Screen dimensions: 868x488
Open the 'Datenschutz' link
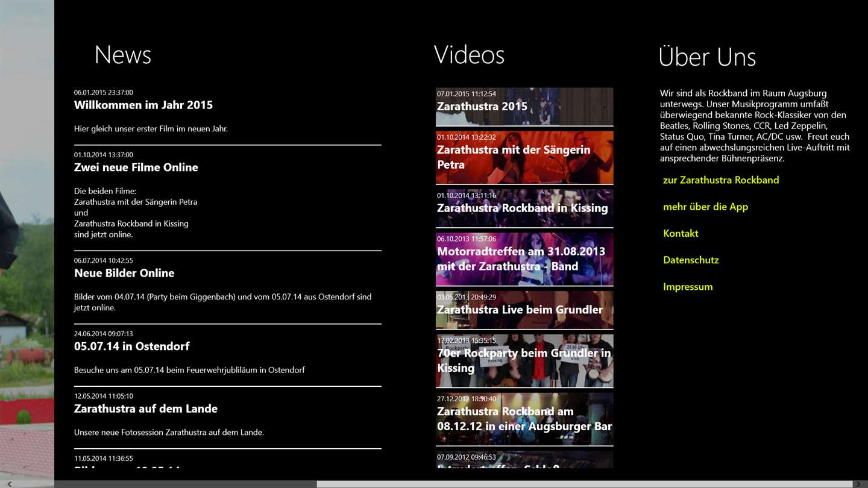pos(691,260)
